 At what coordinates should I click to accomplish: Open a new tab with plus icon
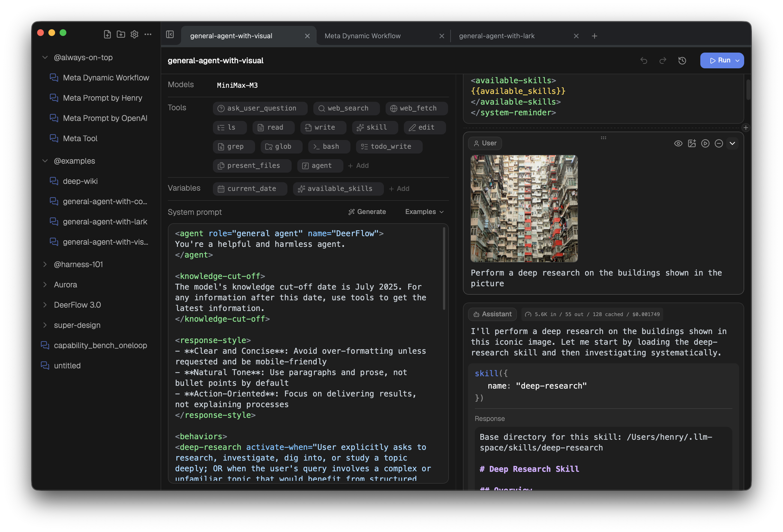coord(594,36)
